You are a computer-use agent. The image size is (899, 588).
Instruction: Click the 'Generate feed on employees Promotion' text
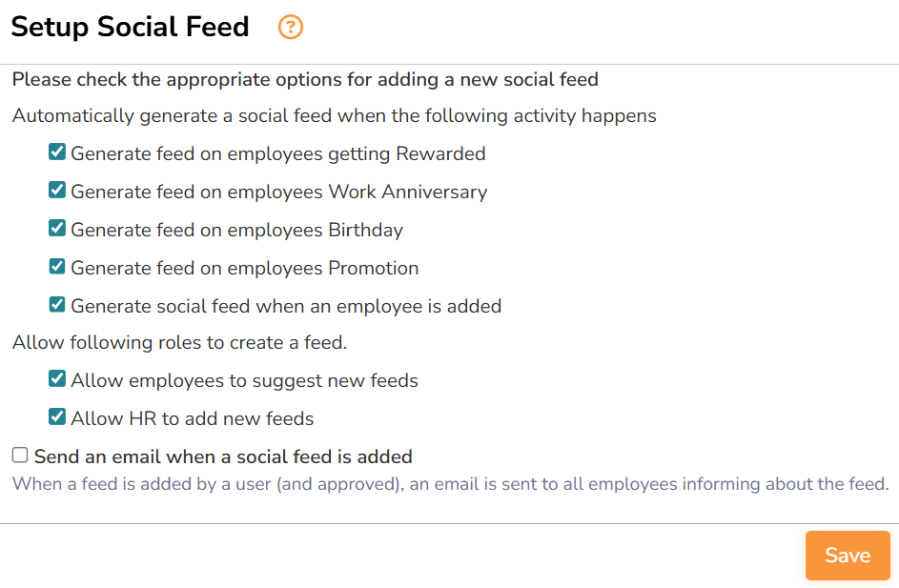click(x=244, y=268)
